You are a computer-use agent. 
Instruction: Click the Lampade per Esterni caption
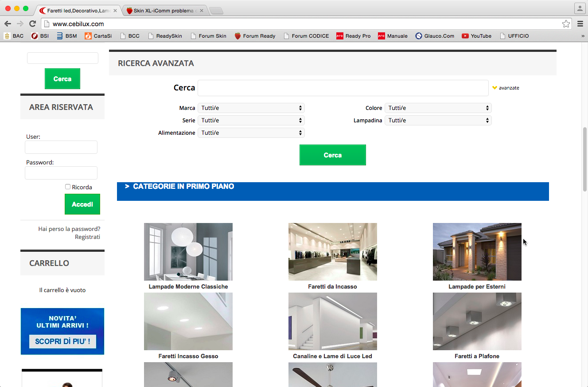[x=477, y=287]
